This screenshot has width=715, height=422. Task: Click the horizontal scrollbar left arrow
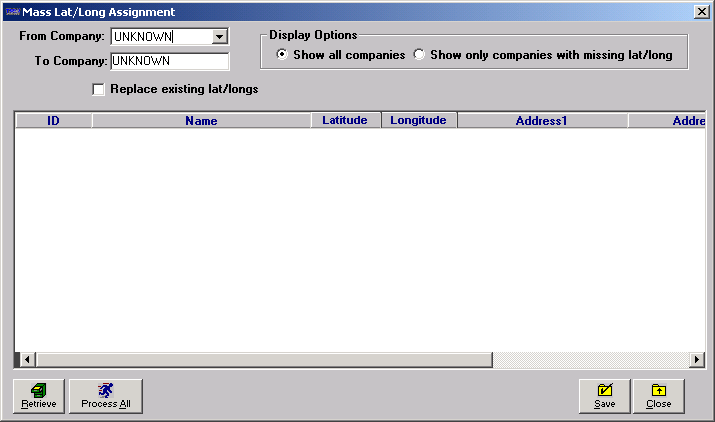point(27,359)
